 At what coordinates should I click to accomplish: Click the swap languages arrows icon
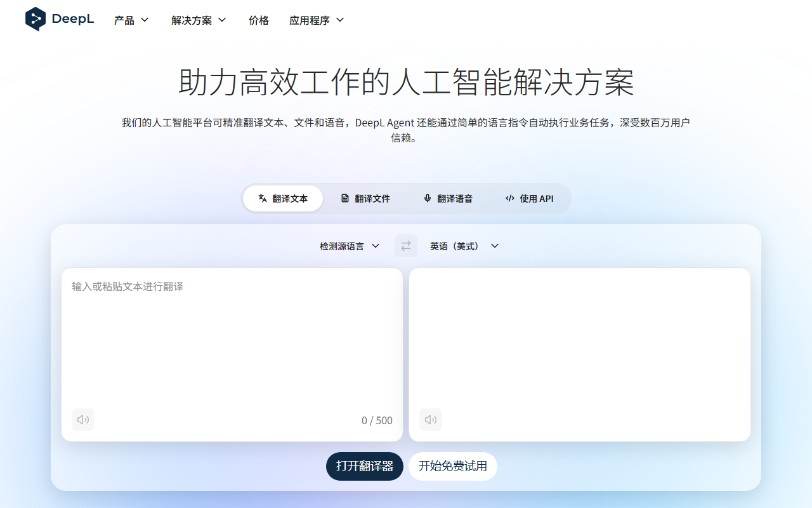[x=406, y=246]
